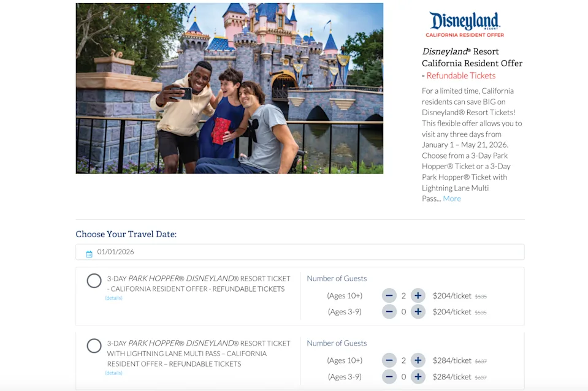This screenshot has width=588, height=391.
Task: Increase adult count on the Lightning Lane ticket
Action: 418,360
